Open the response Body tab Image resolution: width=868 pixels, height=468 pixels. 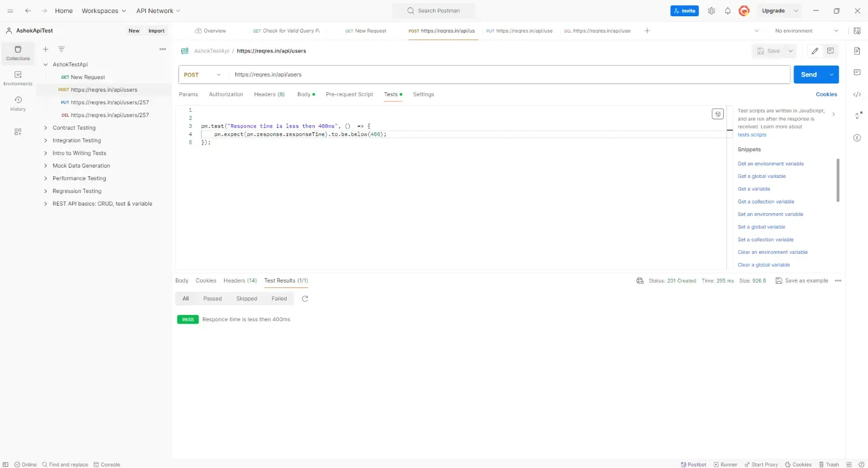click(182, 281)
